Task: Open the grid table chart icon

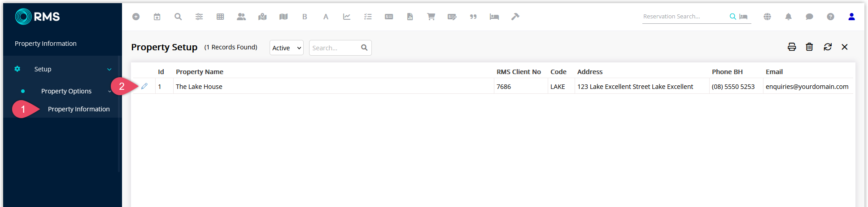Action: point(220,17)
